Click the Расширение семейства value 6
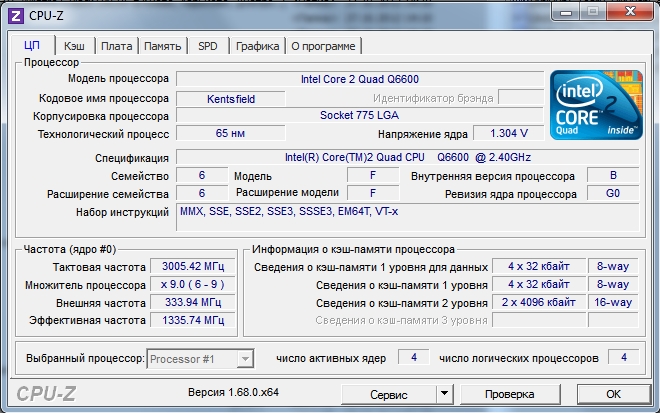The height and width of the screenshot is (413, 660). tap(202, 193)
